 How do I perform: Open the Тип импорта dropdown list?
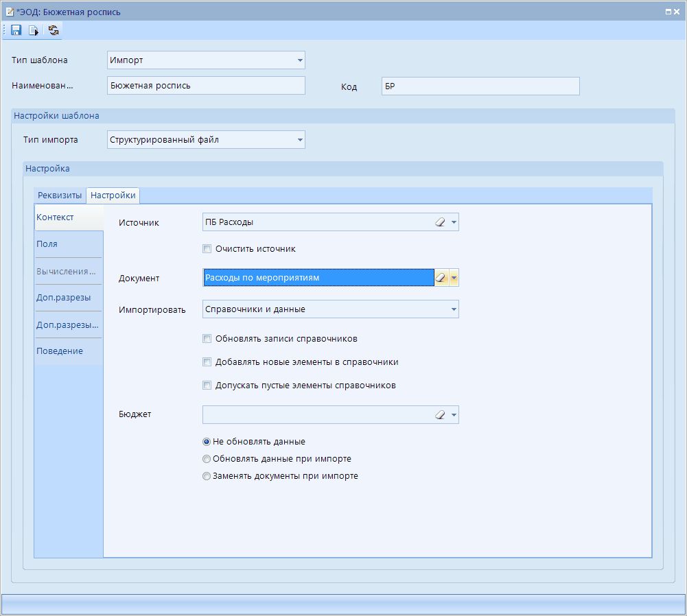click(x=300, y=140)
